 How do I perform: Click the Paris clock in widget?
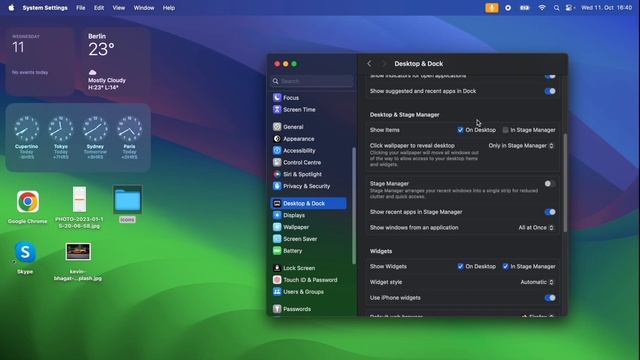pyautogui.click(x=129, y=129)
